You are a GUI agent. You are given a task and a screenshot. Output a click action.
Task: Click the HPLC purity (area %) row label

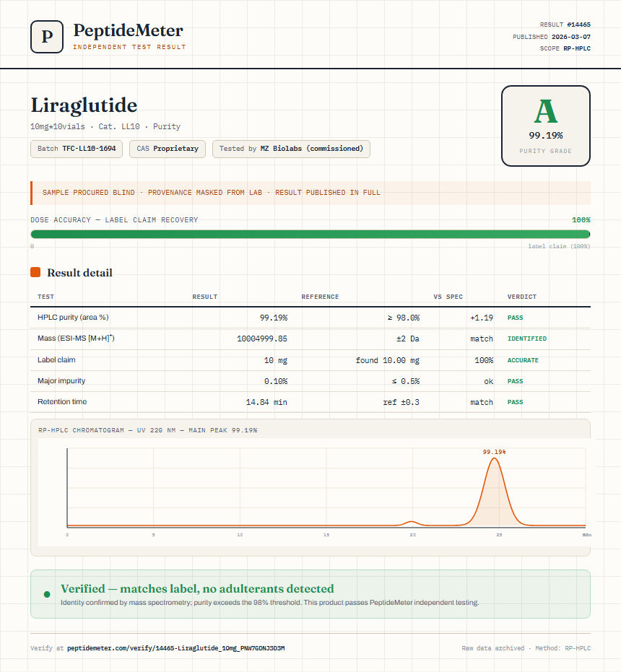tap(73, 317)
